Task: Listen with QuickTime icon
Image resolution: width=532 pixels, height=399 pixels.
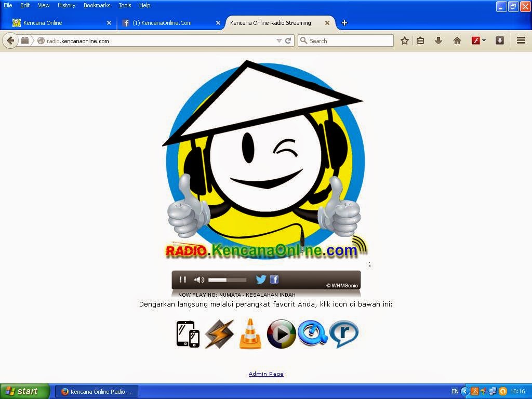Action: tap(312, 333)
